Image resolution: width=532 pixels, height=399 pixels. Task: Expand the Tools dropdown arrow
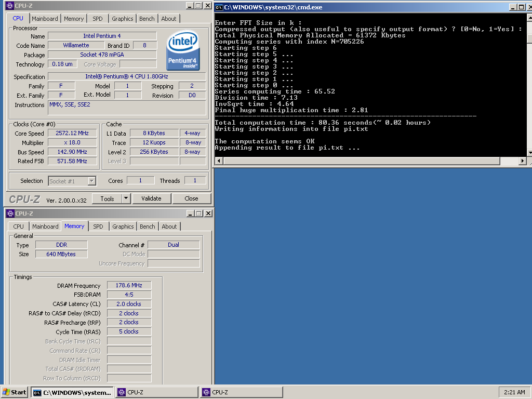126,198
